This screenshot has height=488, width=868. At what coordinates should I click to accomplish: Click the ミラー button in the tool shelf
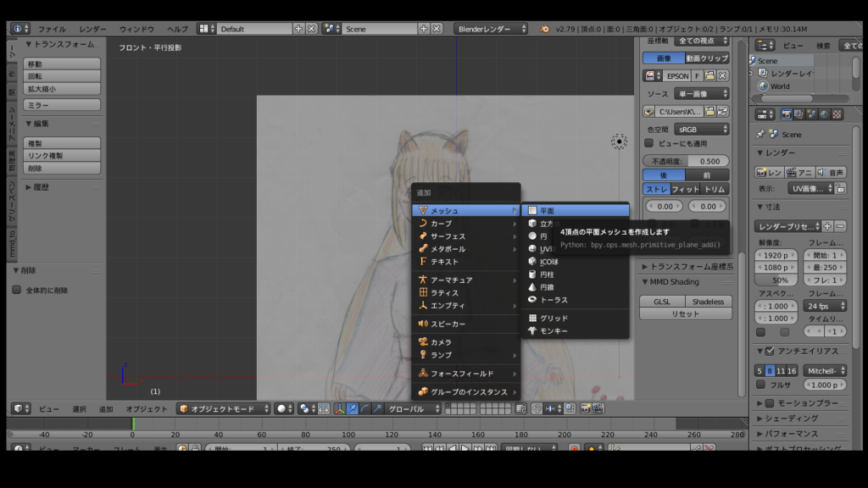62,105
